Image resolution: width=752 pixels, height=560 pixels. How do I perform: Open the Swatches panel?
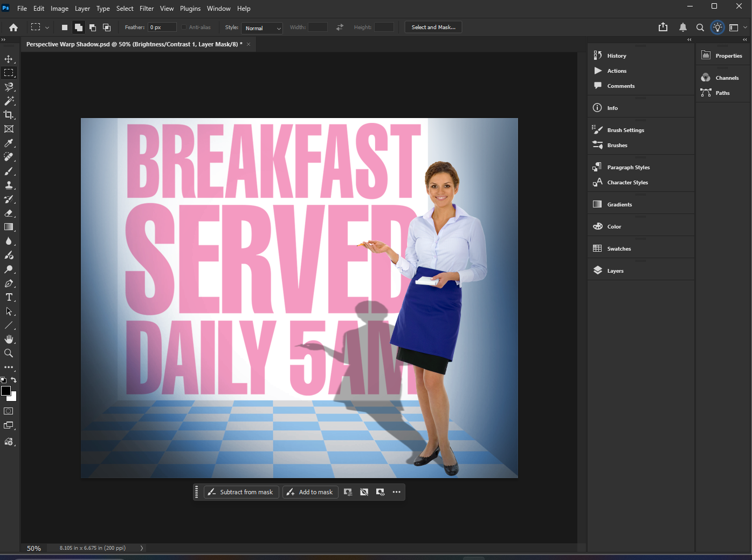point(618,248)
